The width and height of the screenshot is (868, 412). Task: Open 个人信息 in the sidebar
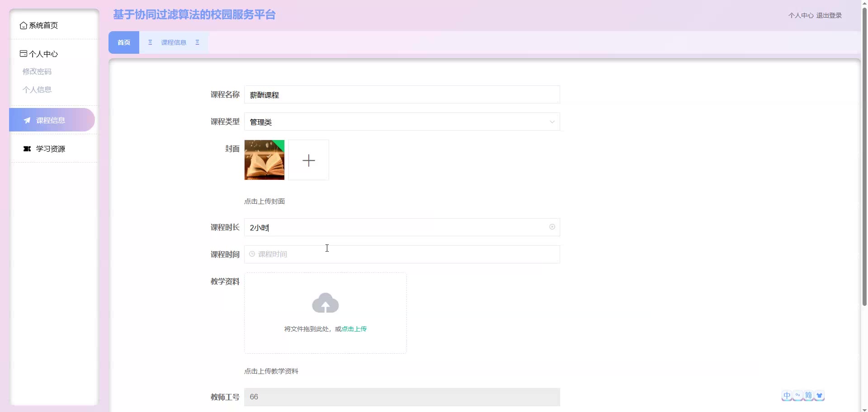(37, 90)
